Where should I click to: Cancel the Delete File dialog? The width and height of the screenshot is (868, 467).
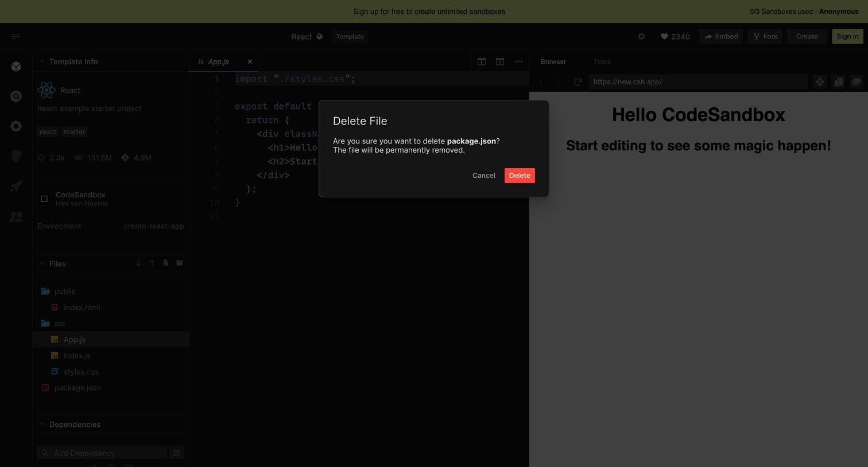[483, 176]
